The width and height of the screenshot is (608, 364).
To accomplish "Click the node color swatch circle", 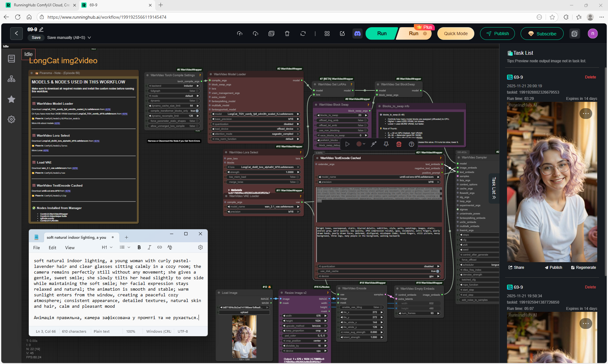I will (x=359, y=144).
